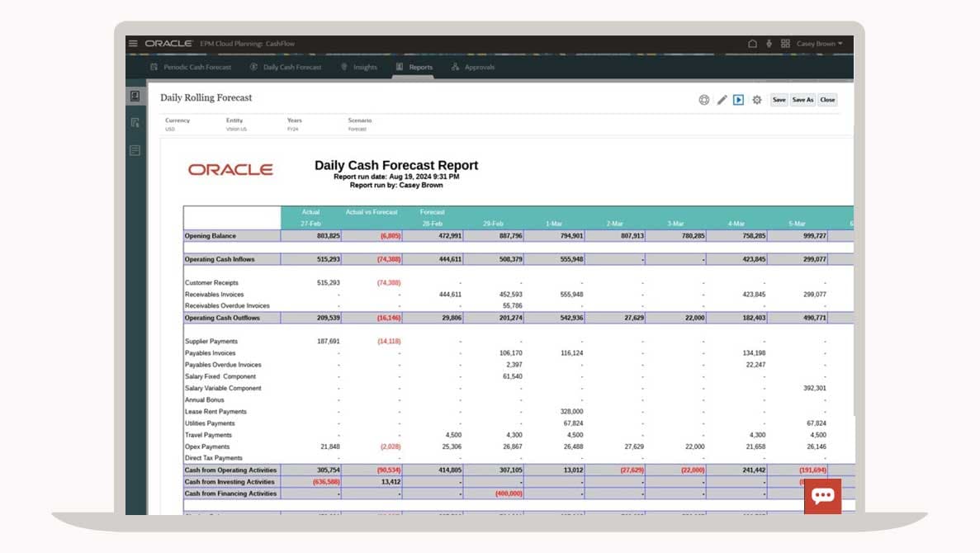Click the pencil edit report icon

tap(722, 100)
